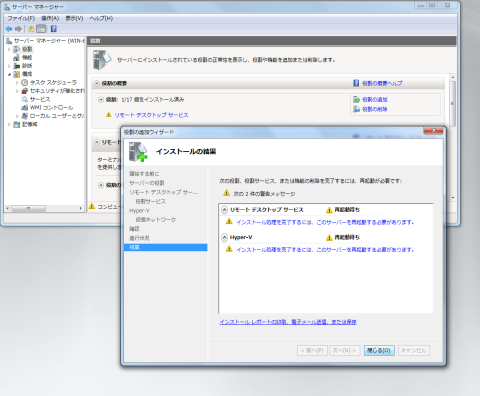
Task: Open the 操作(A) menu
Action: [50, 18]
